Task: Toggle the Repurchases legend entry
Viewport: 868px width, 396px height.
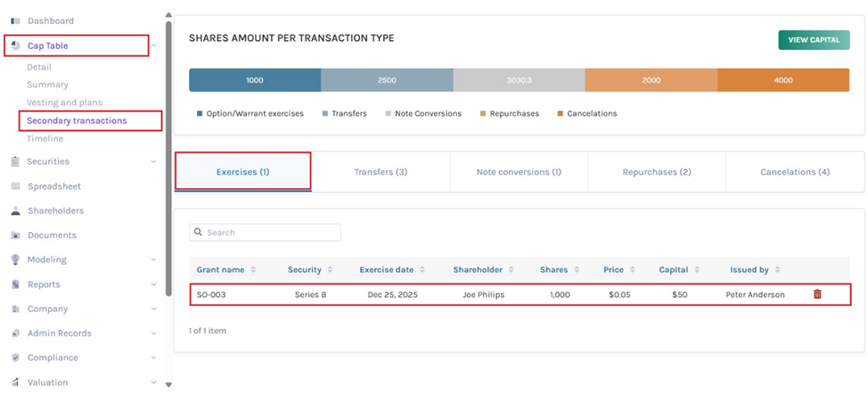Action: pos(509,113)
